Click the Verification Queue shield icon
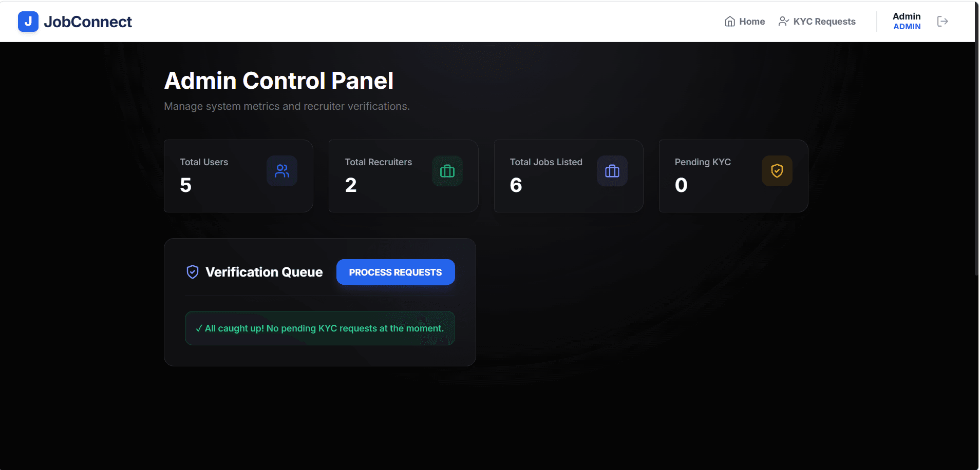 coord(193,272)
